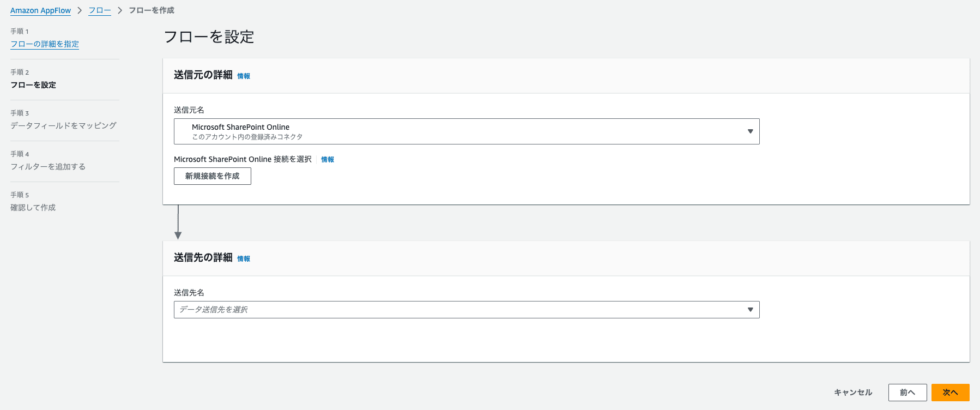Viewport: 980px width, 410px height.
Task: Select step 5 確認して作成
Action: 33,208
